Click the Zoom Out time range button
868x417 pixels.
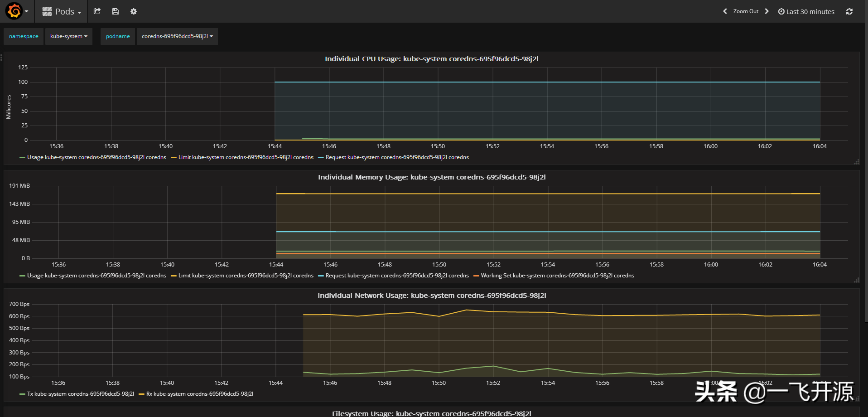(746, 11)
